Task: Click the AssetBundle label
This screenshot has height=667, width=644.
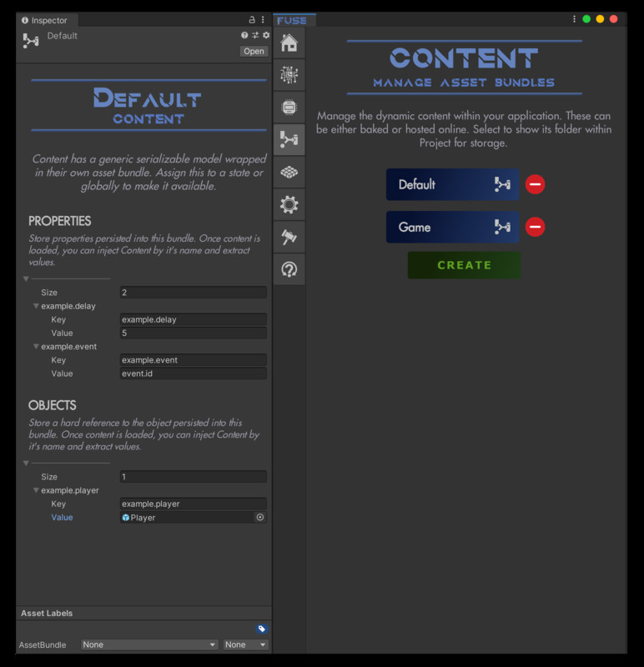Action: pyautogui.click(x=43, y=644)
